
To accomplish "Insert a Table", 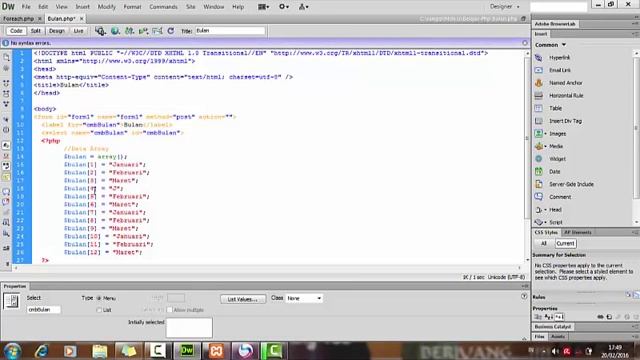I will click(x=555, y=109).
